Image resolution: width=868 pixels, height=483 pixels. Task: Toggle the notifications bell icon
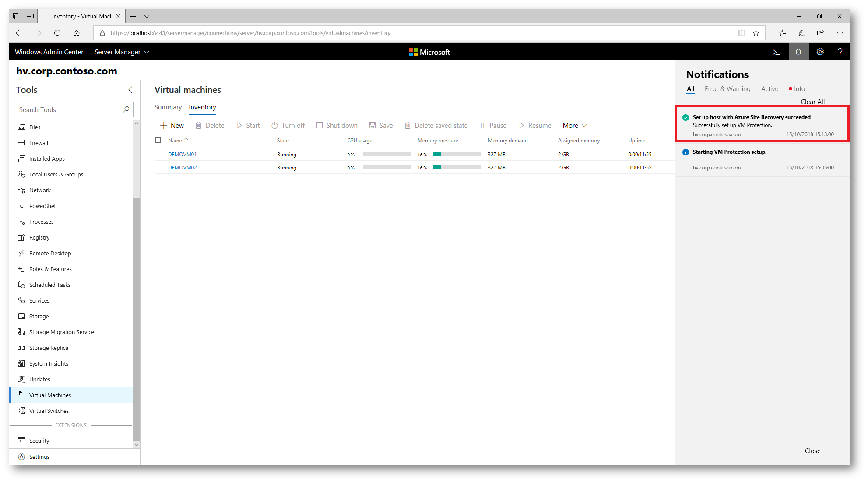point(798,52)
